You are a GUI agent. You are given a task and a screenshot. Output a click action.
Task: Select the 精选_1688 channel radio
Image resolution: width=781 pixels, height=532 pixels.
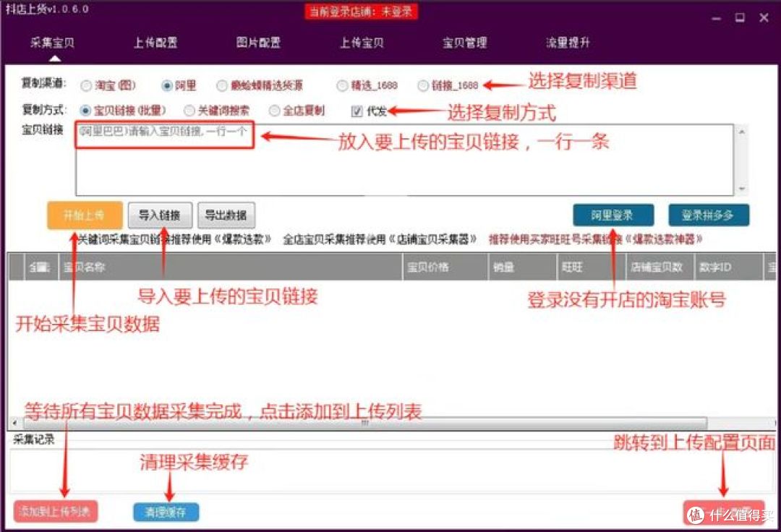click(x=341, y=85)
